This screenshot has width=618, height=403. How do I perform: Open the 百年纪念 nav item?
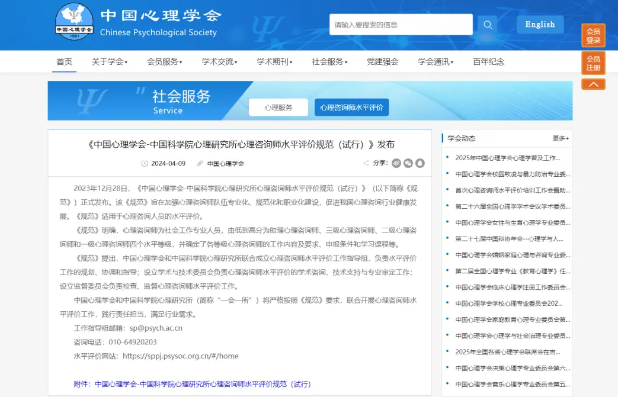(488, 62)
